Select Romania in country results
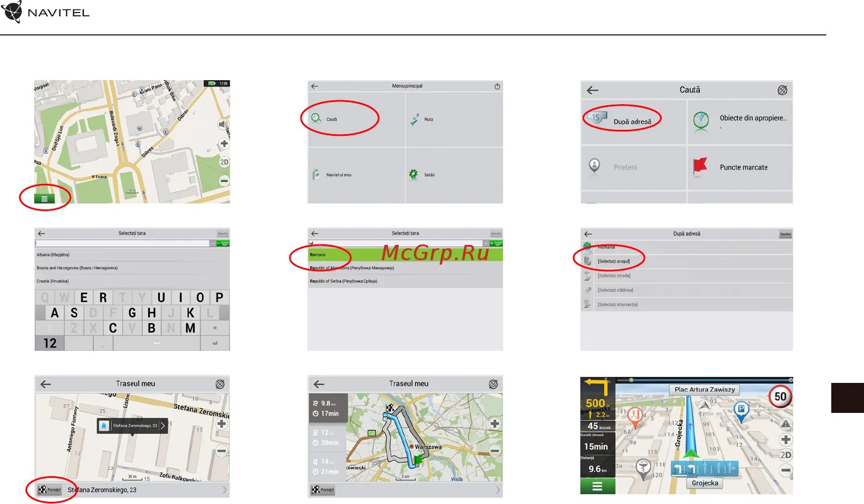Screen dimensions: 864x504 coord(405,255)
